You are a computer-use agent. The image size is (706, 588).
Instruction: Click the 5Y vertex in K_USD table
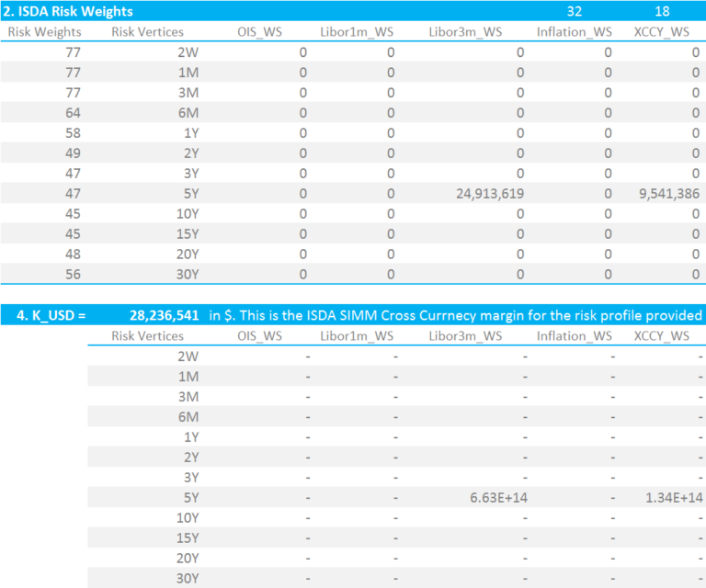(191, 498)
